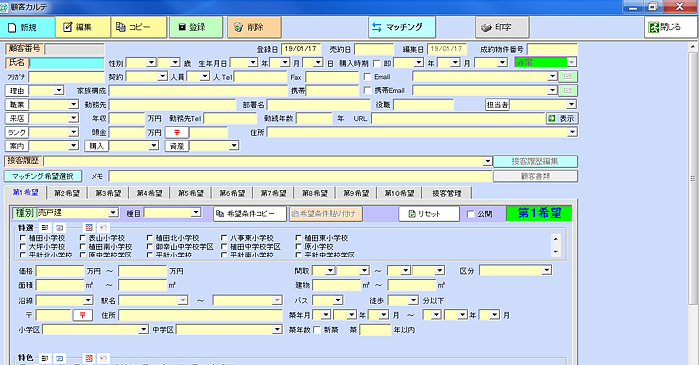This screenshot has height=365, width=700.
Task: Toggle the Email checkbox
Action: click(x=367, y=77)
